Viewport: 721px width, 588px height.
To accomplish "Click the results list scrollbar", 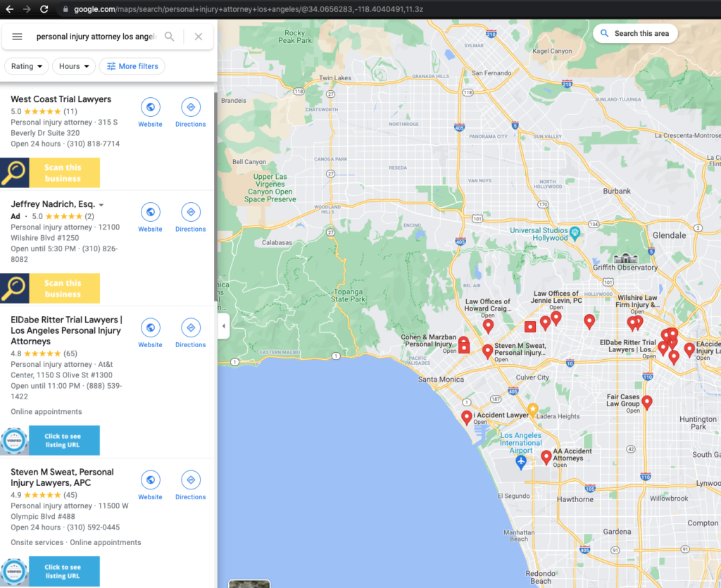I will tap(215, 195).
